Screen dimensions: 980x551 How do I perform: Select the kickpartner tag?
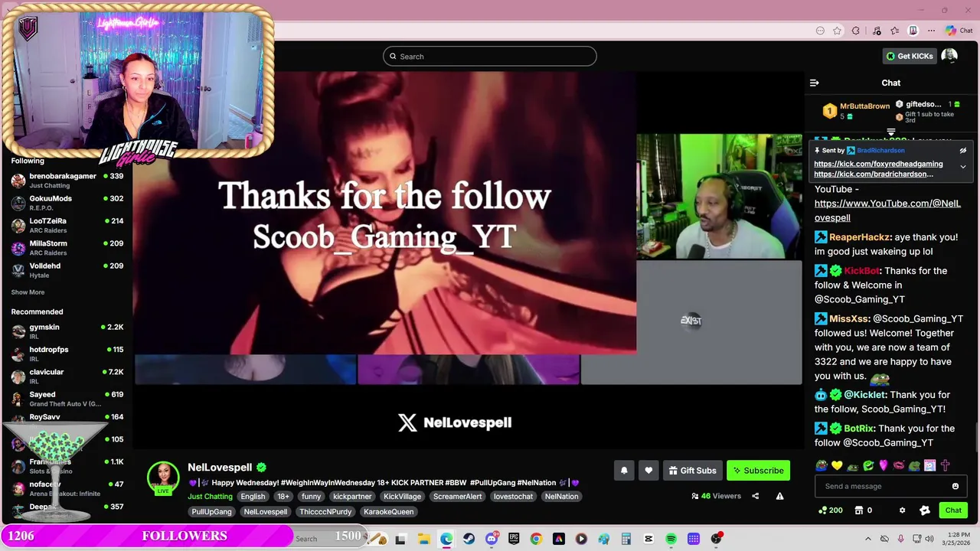click(352, 497)
